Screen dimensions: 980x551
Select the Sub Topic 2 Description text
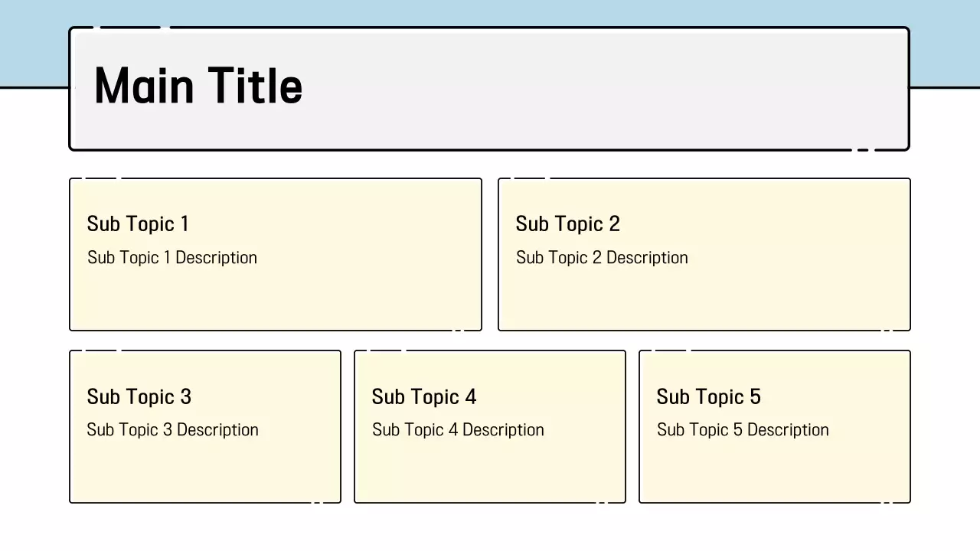[x=602, y=258]
